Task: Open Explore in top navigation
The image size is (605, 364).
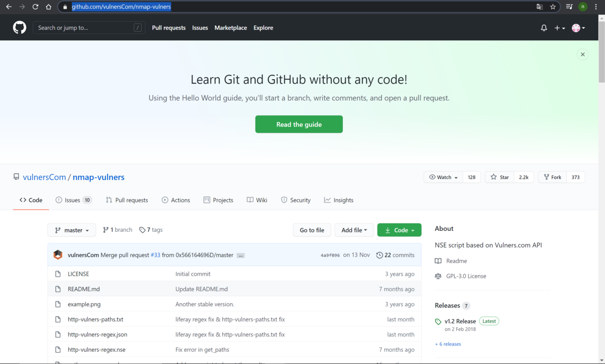Action: [x=263, y=28]
